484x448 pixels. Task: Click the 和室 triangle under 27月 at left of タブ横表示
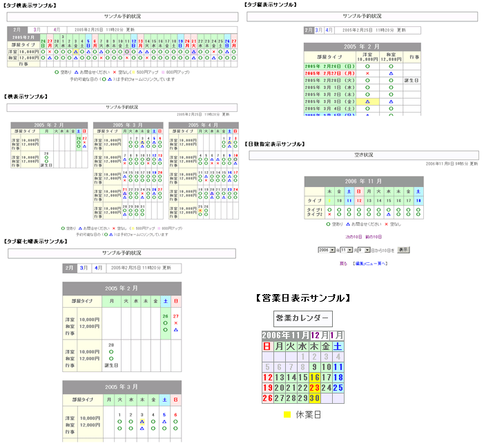50,58
